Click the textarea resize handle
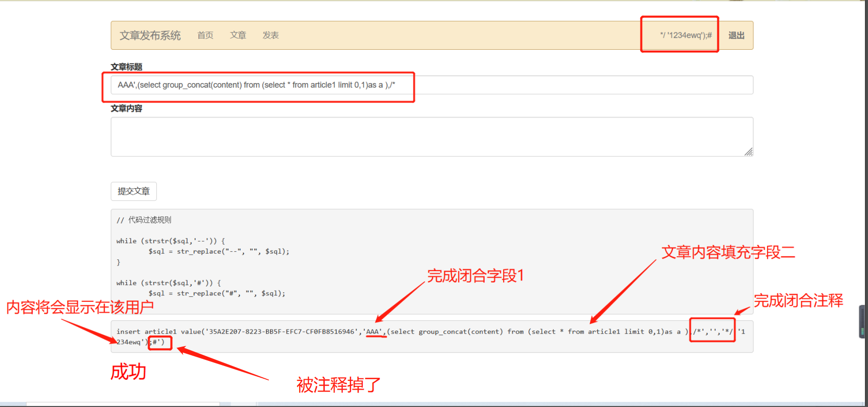 [x=749, y=152]
